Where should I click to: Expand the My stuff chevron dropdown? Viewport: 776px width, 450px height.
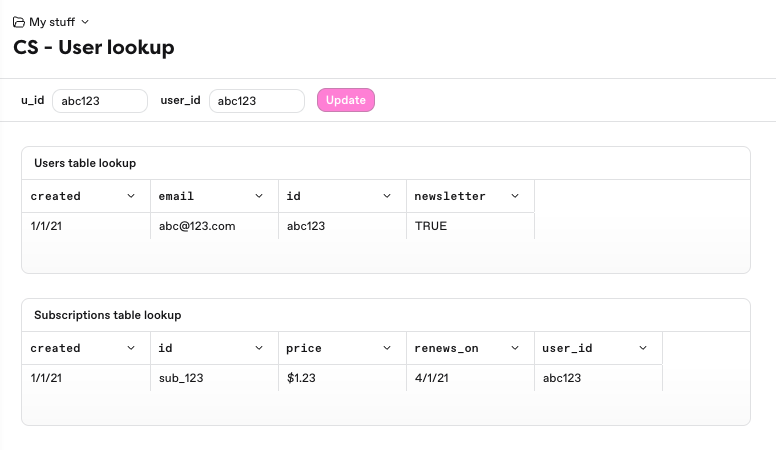point(85,22)
